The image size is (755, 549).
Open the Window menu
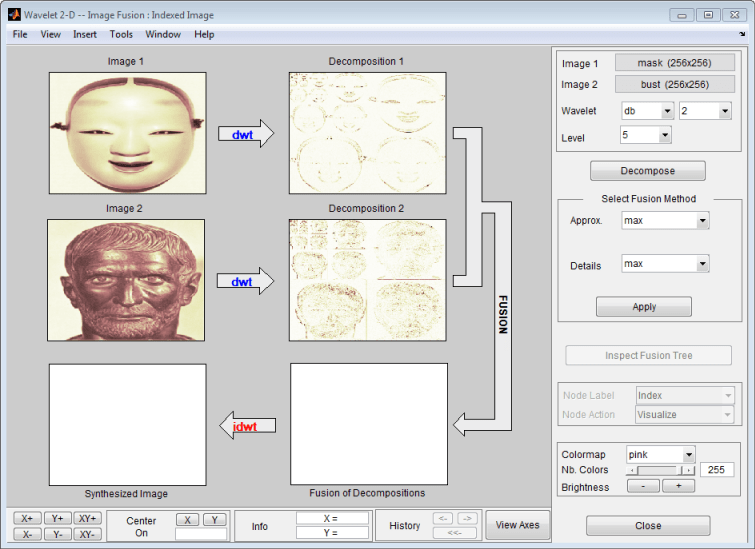coord(163,34)
